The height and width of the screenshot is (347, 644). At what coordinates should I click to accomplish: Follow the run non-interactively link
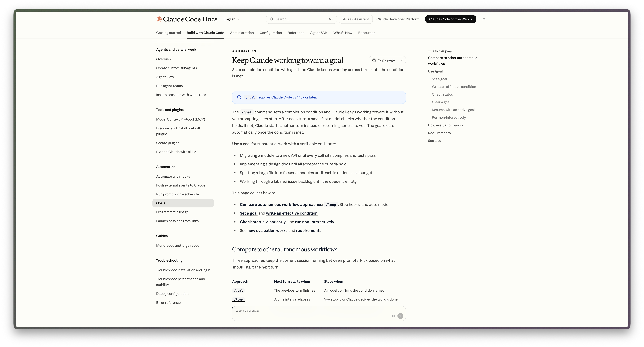click(315, 222)
